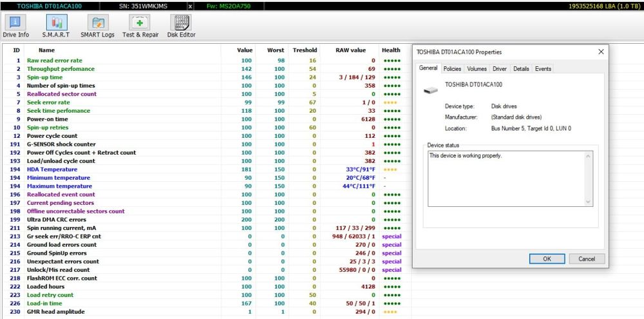The image size is (644, 319).
Task: Click Cancel in the Properties dialog
Action: [587, 259]
